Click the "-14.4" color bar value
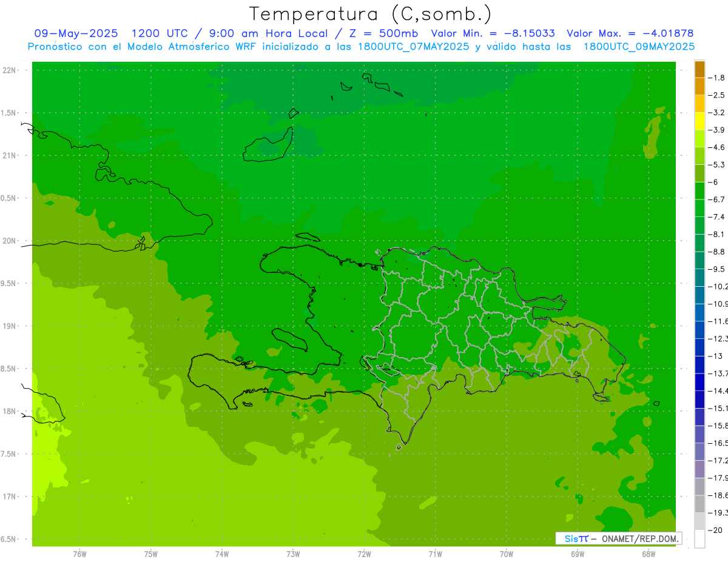The height and width of the screenshot is (562, 728). click(718, 391)
